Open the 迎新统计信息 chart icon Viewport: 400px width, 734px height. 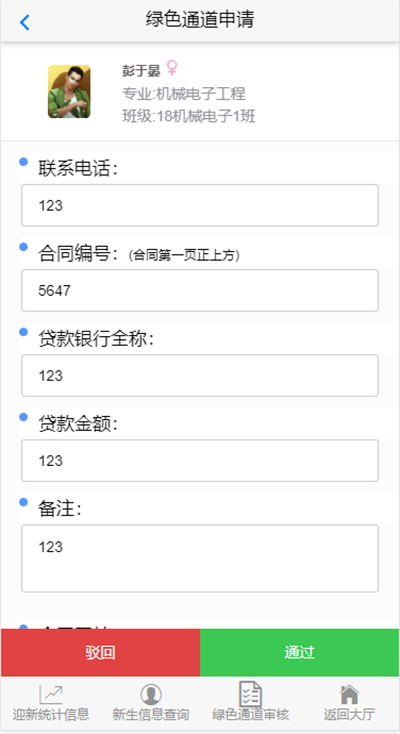[x=51, y=695]
